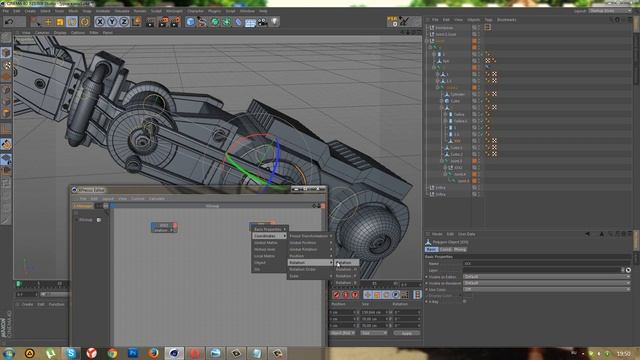This screenshot has width=640, height=360.
Task: Open Photoshop from the taskbar
Action: click(133, 353)
